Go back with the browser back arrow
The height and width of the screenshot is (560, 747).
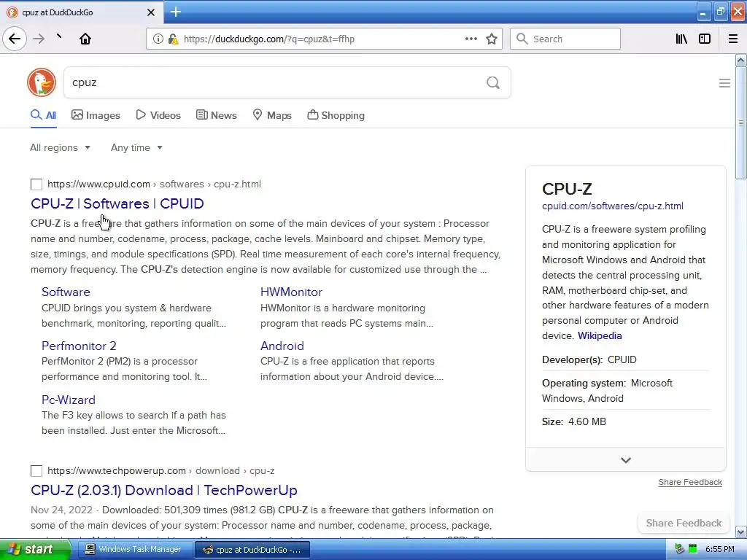[x=15, y=39]
